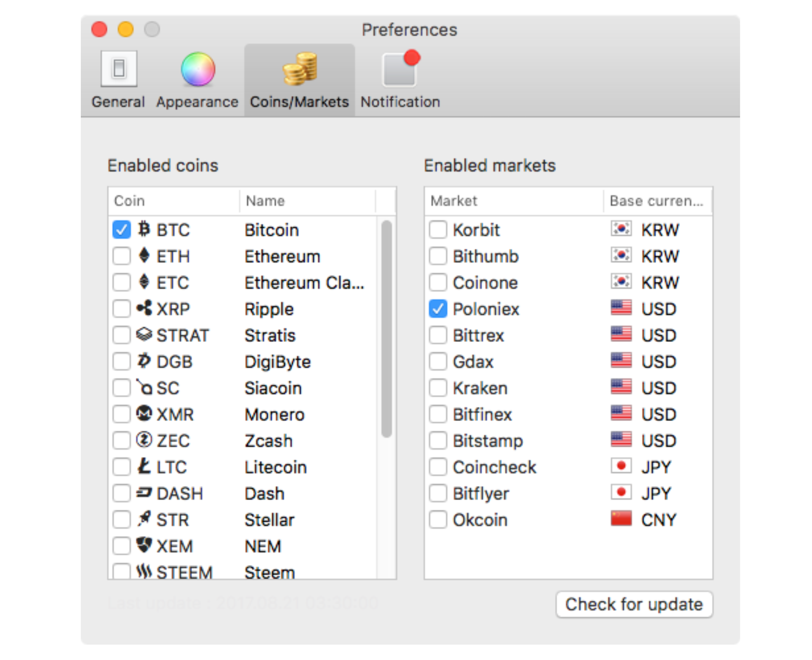Click the US flag next to Poloniex
This screenshot has height=660, width=812.
click(620, 308)
